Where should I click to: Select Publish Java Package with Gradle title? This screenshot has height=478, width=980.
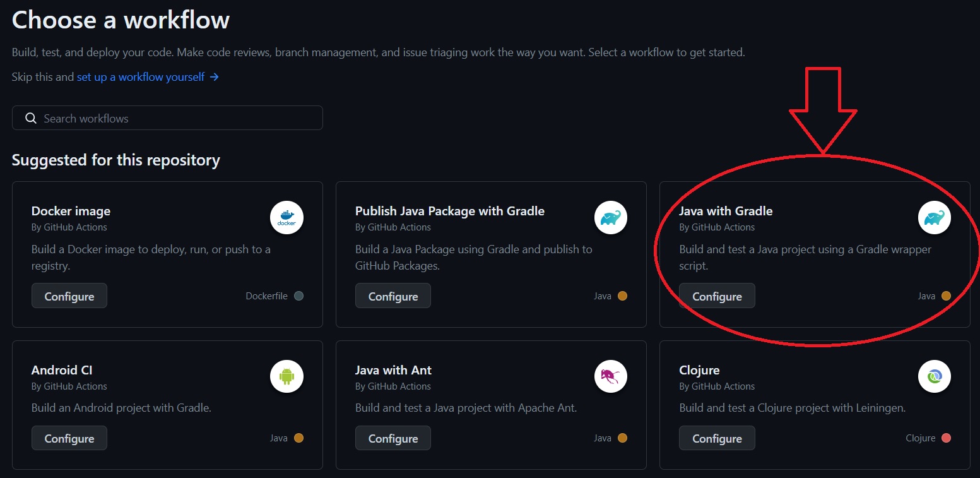[450, 211]
